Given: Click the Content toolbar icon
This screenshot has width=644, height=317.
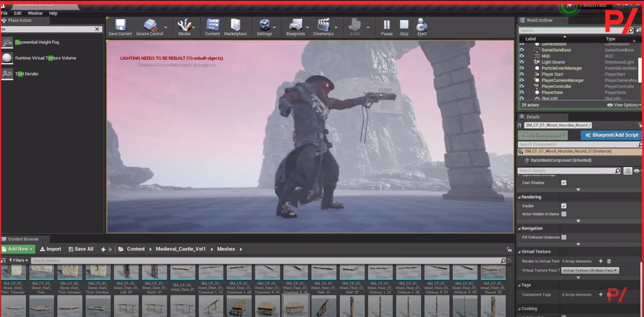Looking at the screenshot, I should click(x=213, y=27).
